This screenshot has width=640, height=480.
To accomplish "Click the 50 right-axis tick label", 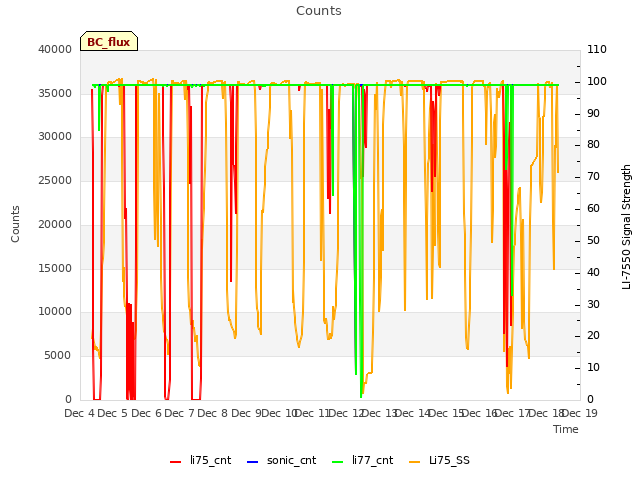I will (593, 240).
